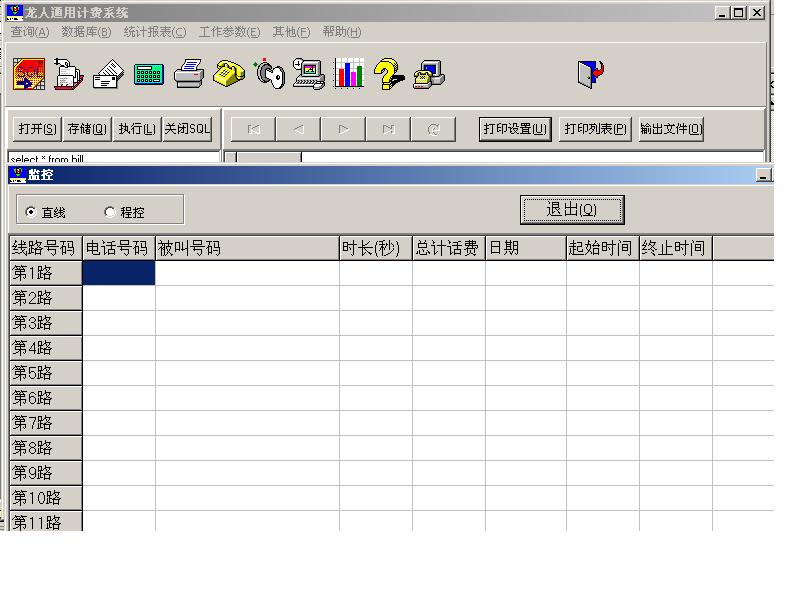Click the 退出(Q) button

pyautogui.click(x=572, y=210)
